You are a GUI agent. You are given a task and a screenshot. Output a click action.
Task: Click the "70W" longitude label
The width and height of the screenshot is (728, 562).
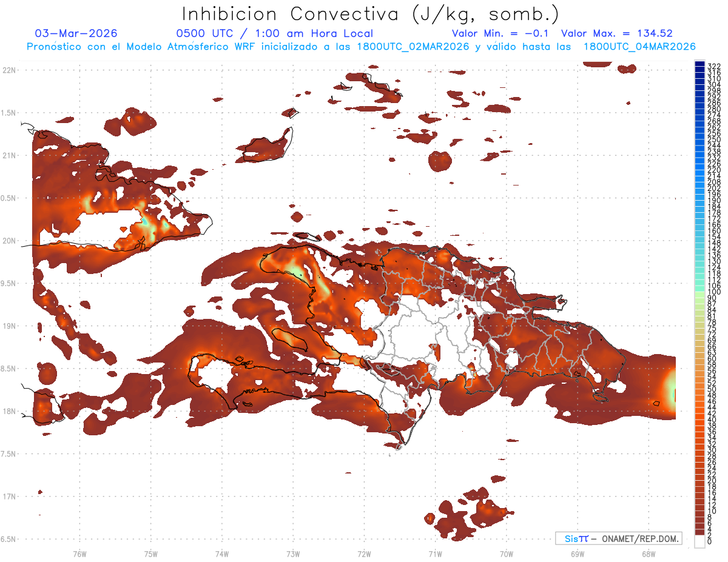tap(506, 553)
